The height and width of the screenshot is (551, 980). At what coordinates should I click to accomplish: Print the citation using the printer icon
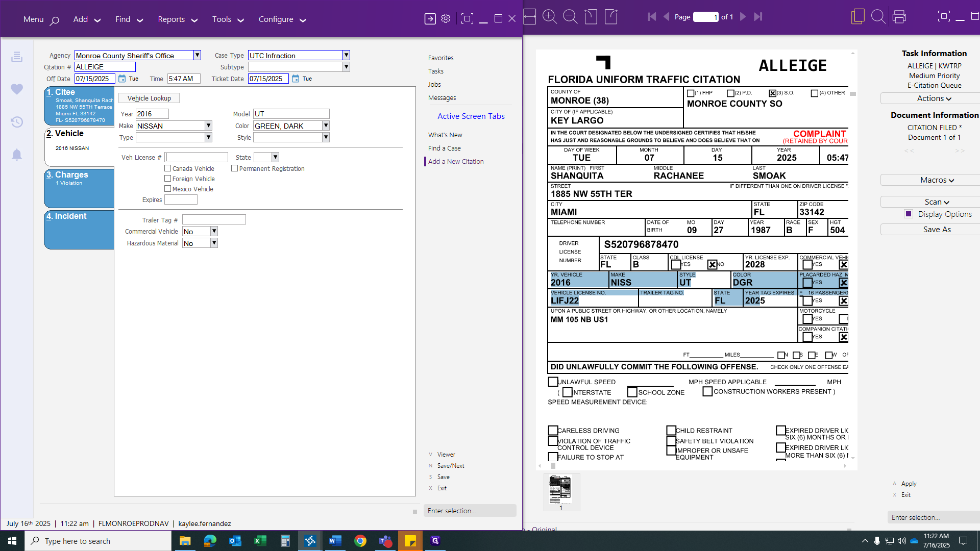click(899, 17)
